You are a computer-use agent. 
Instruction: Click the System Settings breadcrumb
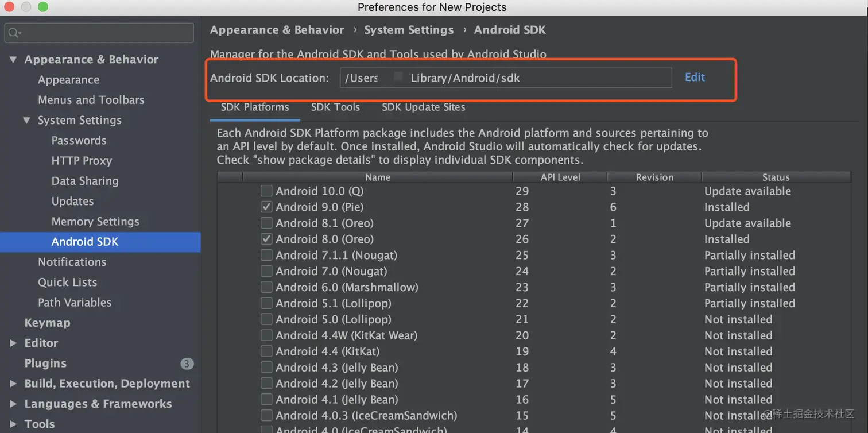[409, 30]
